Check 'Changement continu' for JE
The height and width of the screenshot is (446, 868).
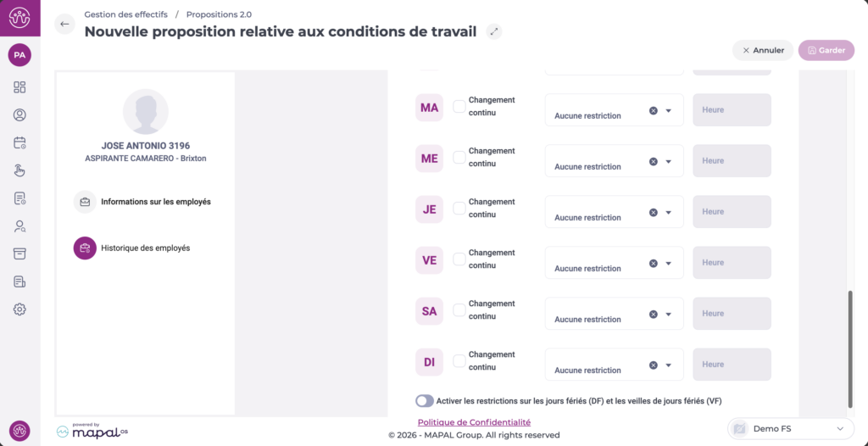(x=459, y=208)
